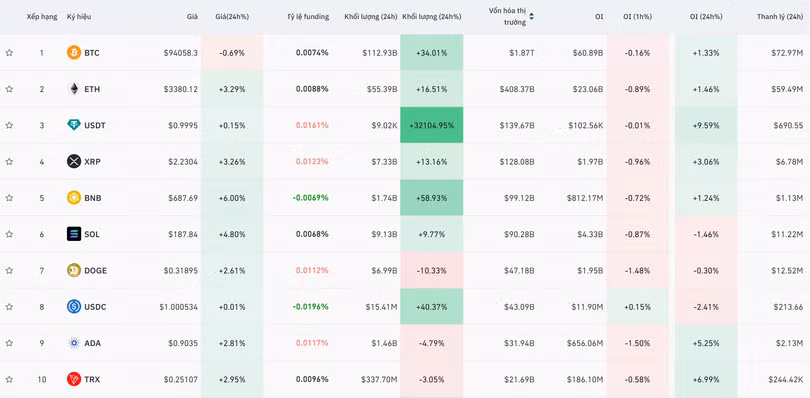Click ETH price $3380.12
Image resolution: width=810 pixels, height=398 pixels.
(x=181, y=89)
